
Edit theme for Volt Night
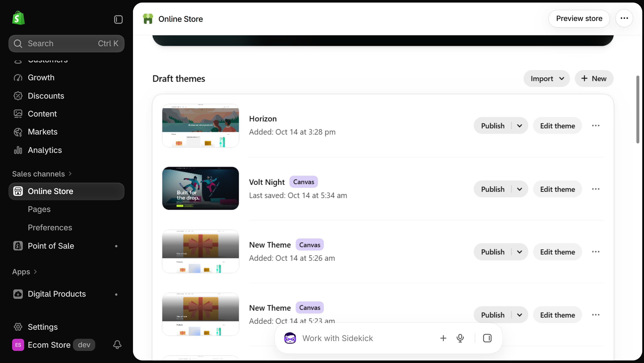click(557, 189)
